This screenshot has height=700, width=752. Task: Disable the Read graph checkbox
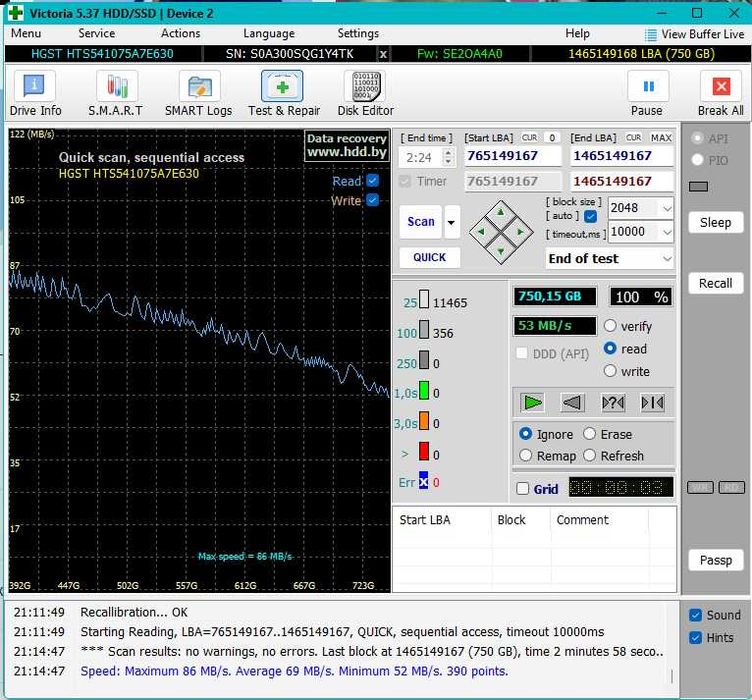(373, 181)
